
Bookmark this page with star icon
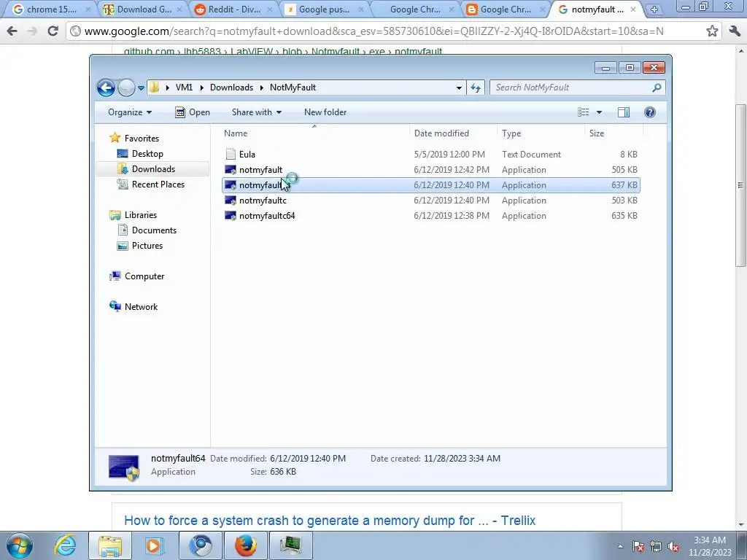click(x=712, y=31)
